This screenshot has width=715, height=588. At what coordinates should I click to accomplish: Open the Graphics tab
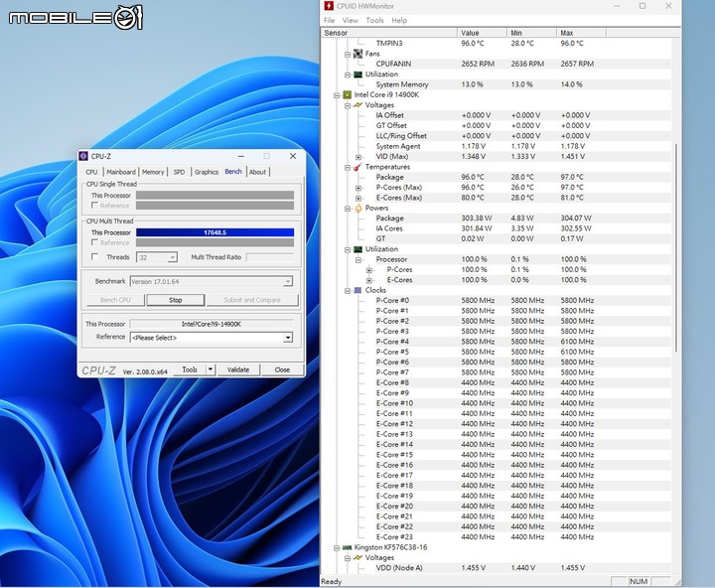point(207,172)
